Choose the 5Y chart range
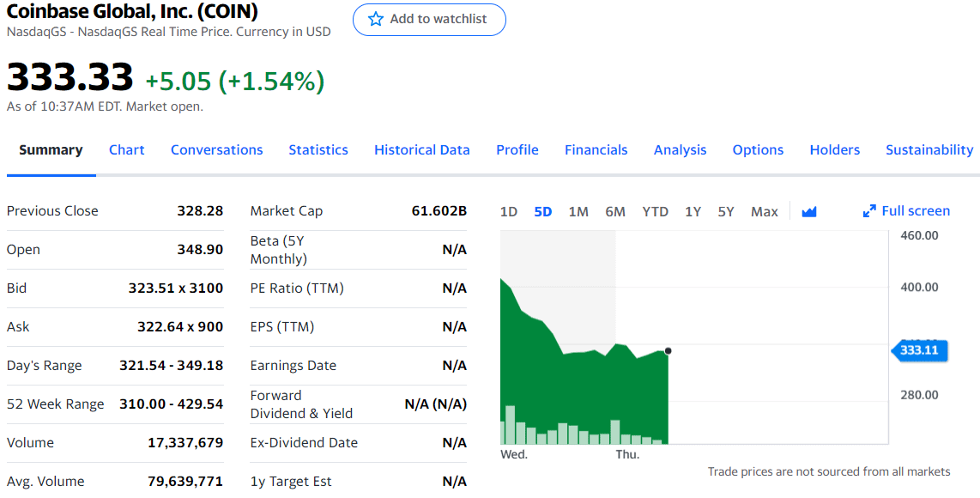 (726, 211)
